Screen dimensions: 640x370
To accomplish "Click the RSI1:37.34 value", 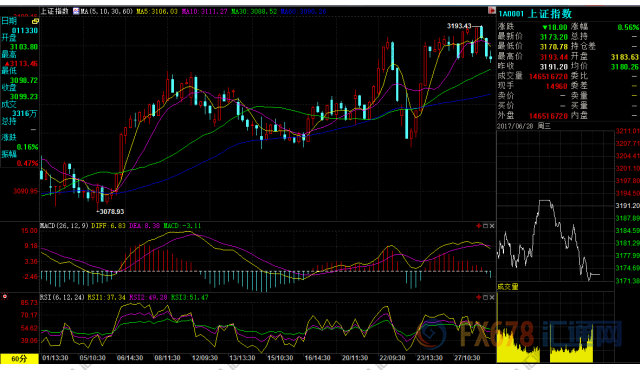I will coord(107,297).
